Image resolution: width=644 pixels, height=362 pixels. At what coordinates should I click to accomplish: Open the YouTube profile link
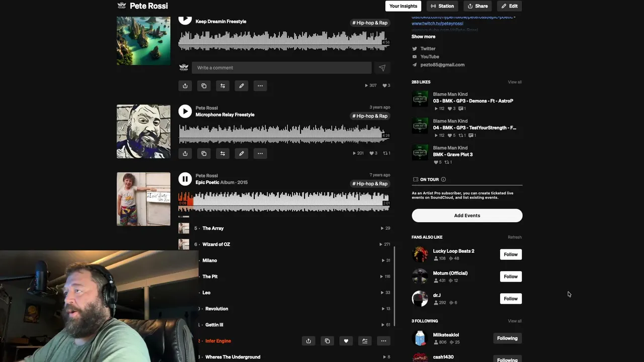tap(429, 57)
